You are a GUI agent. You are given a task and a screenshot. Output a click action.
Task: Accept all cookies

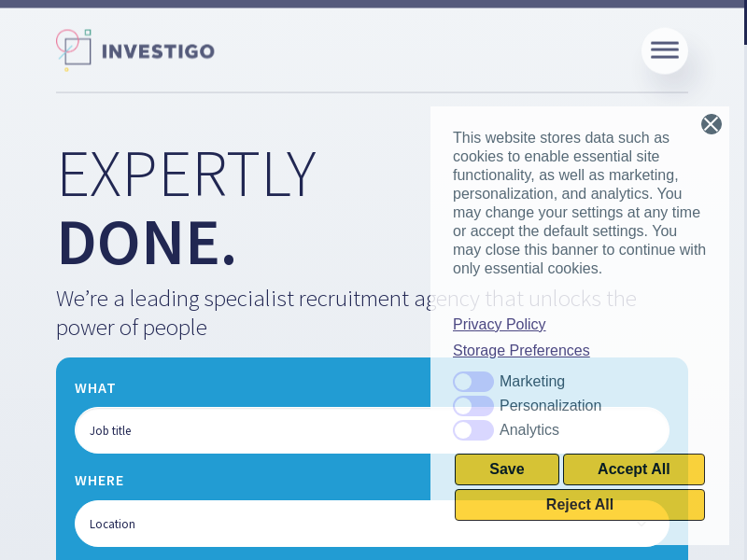[x=633, y=469]
